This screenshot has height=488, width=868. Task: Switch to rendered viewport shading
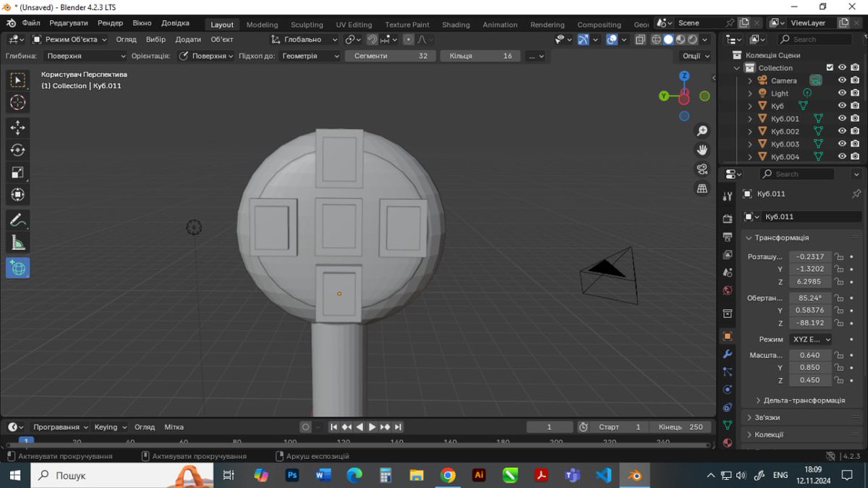693,40
